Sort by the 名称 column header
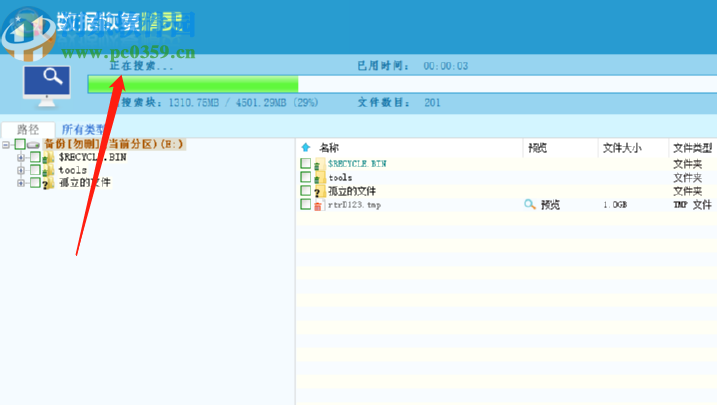The width and height of the screenshot is (717, 405). 329,148
